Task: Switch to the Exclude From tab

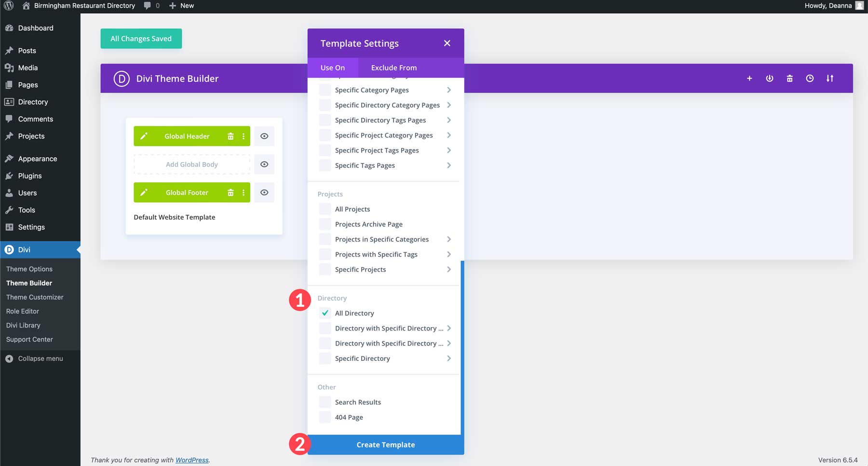Action: click(393, 68)
